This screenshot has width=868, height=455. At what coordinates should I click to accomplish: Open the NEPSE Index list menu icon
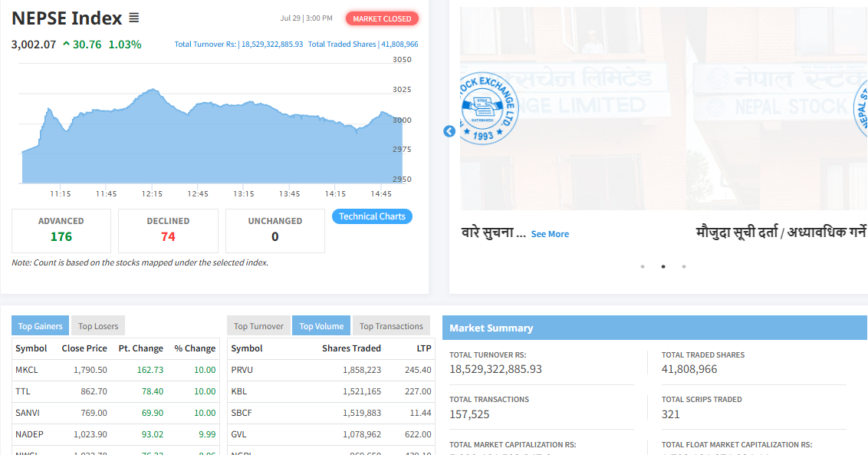tap(134, 18)
